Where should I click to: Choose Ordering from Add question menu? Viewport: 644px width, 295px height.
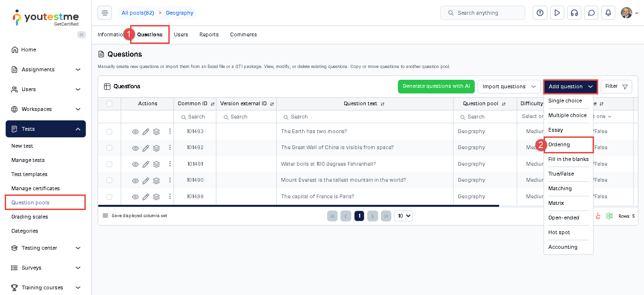(559, 144)
